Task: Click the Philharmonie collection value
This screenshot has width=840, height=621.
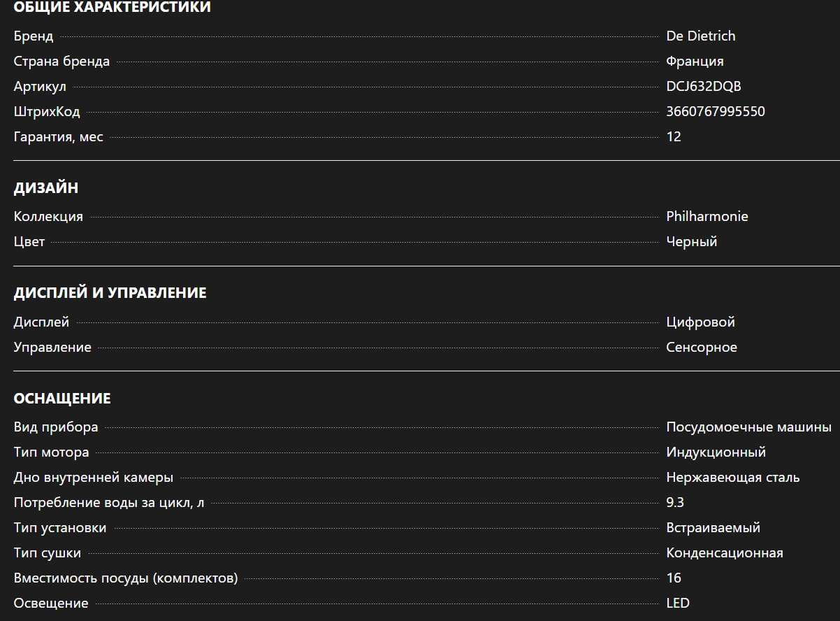Action: [707, 217]
